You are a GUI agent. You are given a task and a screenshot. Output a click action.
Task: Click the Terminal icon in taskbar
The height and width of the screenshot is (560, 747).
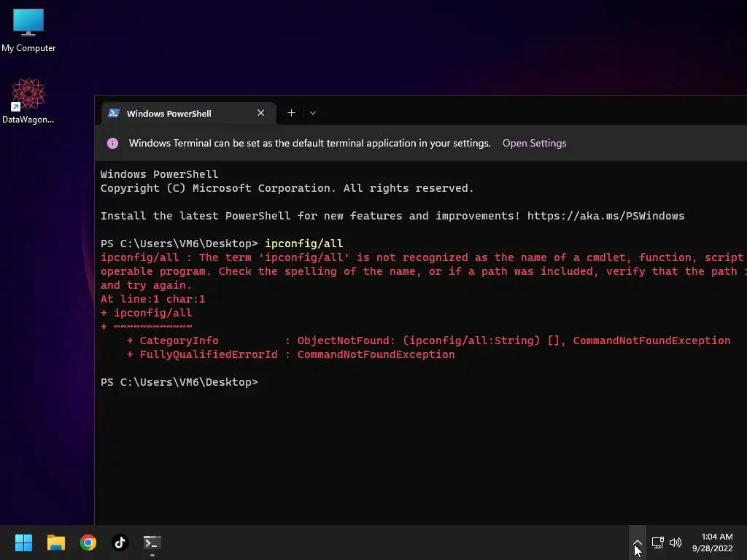(x=152, y=542)
